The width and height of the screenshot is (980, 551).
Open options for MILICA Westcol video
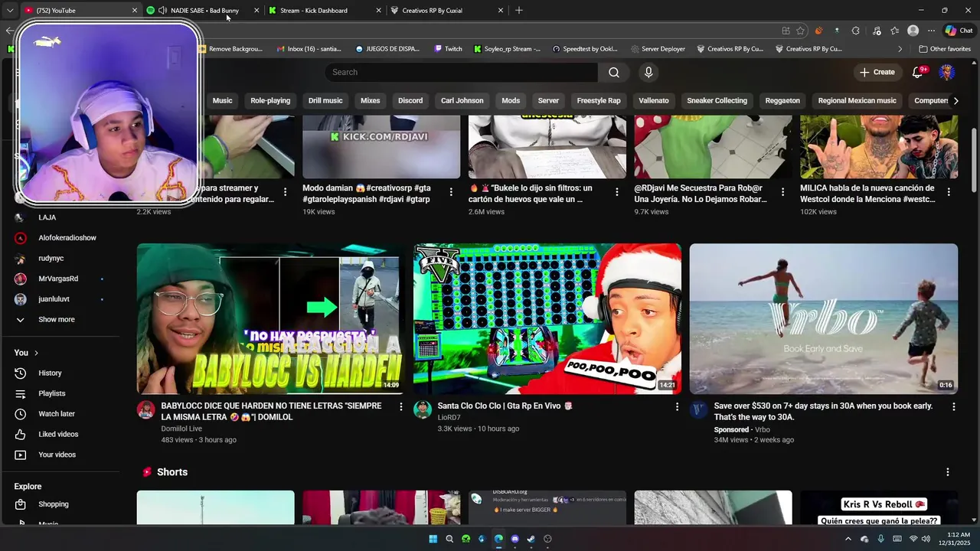click(949, 192)
